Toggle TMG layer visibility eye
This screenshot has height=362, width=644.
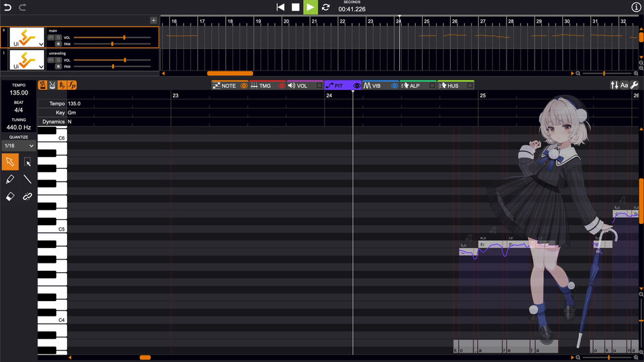(282, 85)
